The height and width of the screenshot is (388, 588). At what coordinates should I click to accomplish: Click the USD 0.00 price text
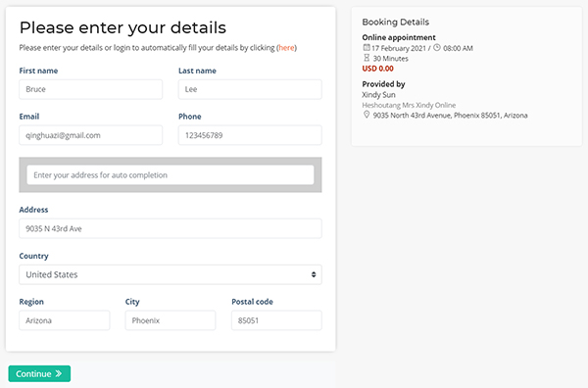[x=377, y=69]
